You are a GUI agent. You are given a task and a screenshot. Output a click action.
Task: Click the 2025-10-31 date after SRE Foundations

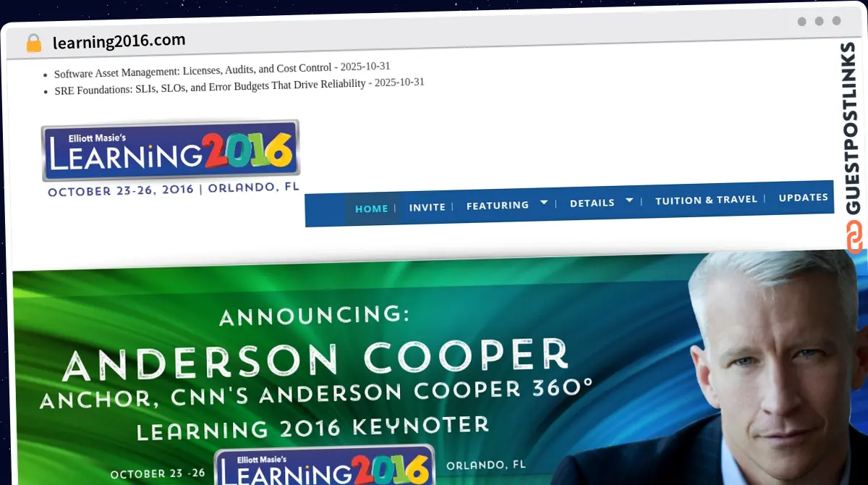399,83
